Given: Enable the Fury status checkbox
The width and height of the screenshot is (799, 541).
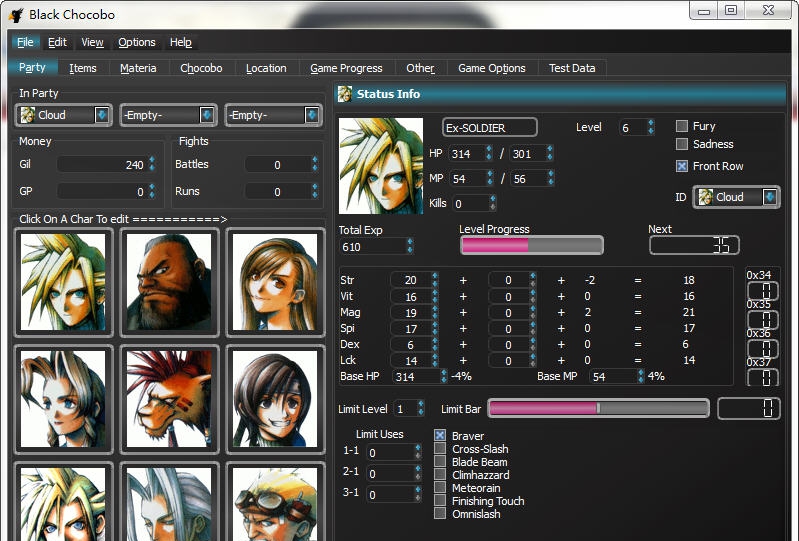Looking at the screenshot, I should coord(682,126).
